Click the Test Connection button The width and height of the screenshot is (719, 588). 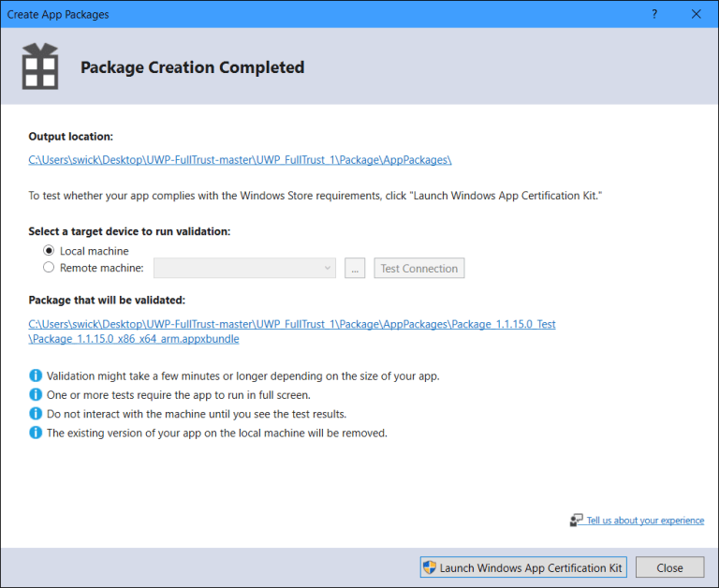tap(419, 268)
